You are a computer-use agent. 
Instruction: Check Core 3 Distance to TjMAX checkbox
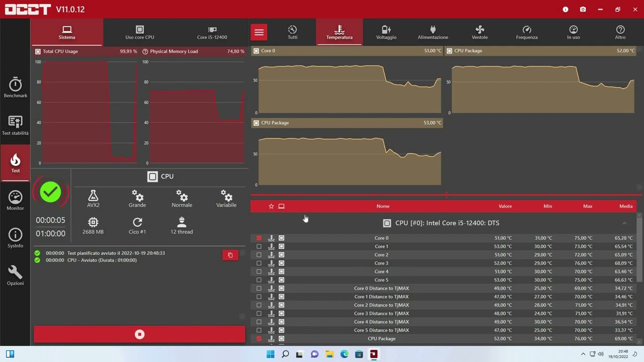259,313
